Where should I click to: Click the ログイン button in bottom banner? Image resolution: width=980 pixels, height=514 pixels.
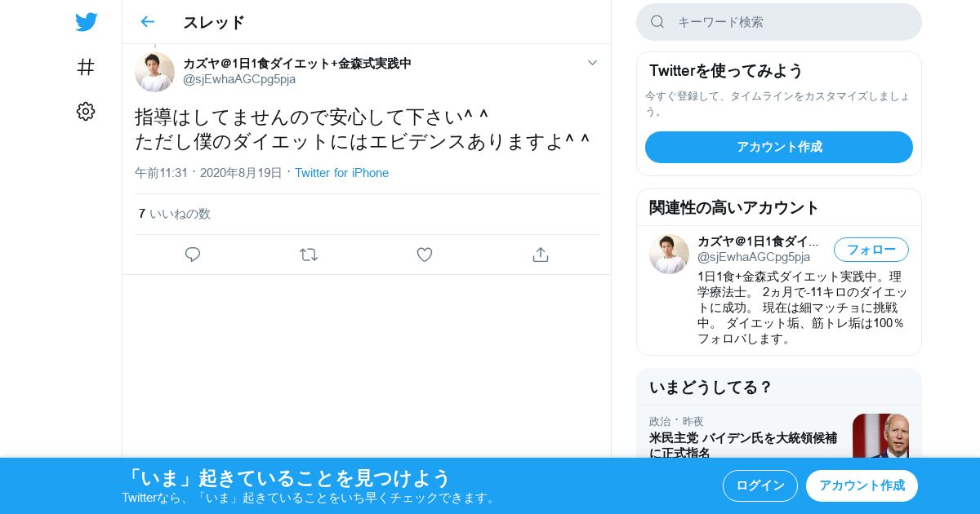click(760, 485)
